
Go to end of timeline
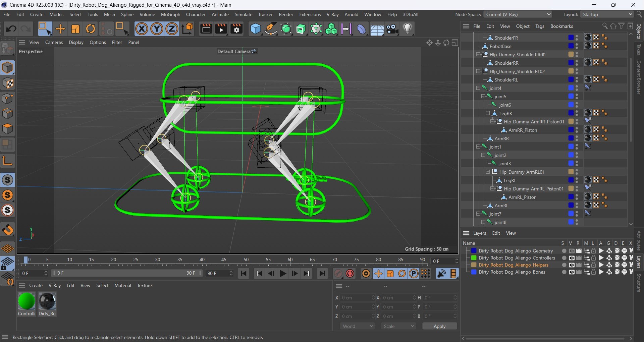click(322, 274)
